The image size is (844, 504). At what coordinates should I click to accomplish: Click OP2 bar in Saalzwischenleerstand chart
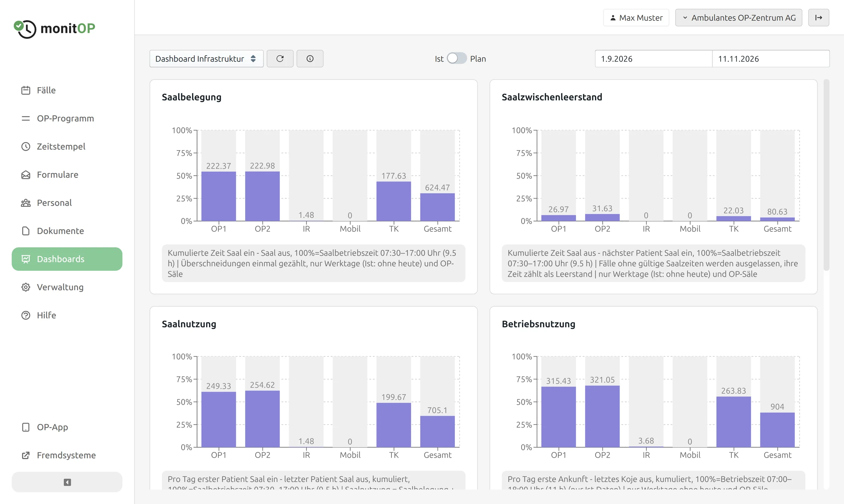(x=602, y=218)
